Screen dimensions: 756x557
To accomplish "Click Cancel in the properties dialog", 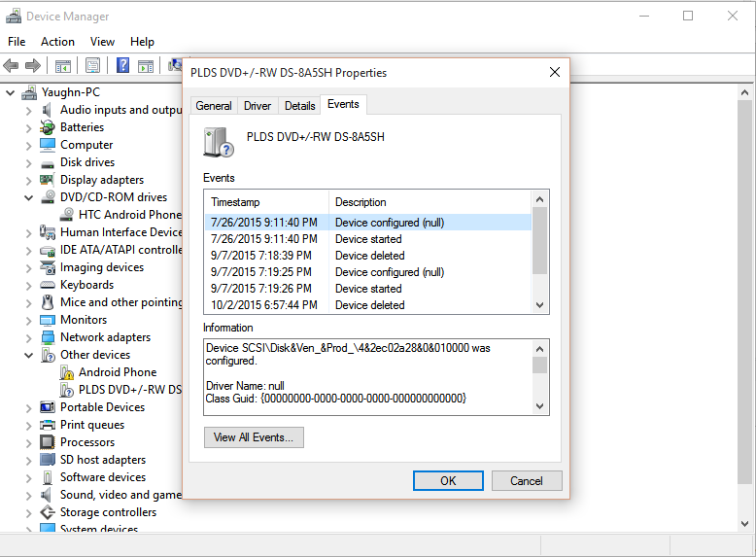I will point(527,481).
